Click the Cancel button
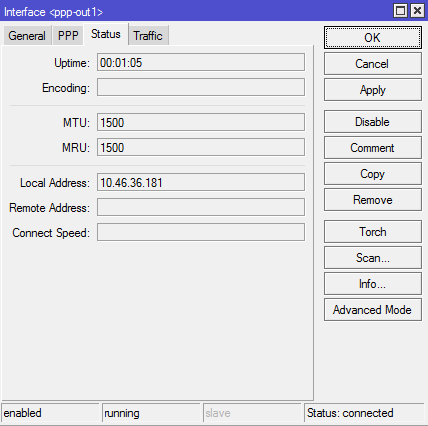The height and width of the screenshot is (426, 428). [373, 64]
